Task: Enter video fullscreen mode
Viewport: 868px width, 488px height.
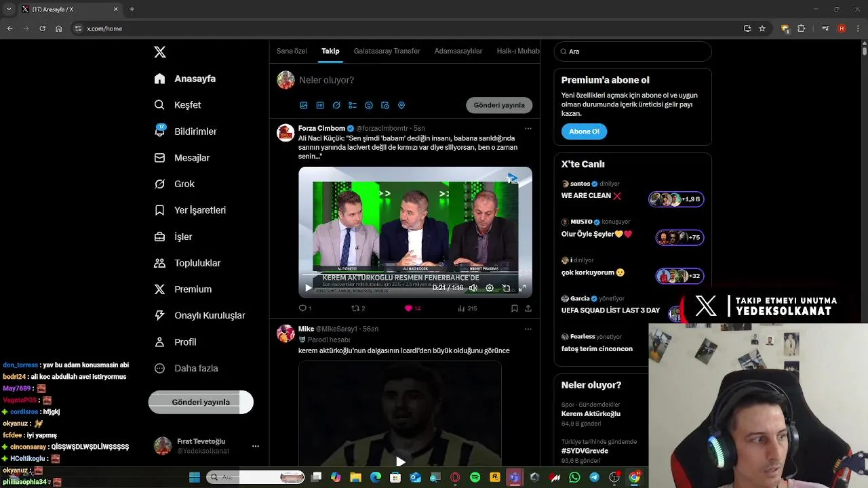Action: point(522,288)
